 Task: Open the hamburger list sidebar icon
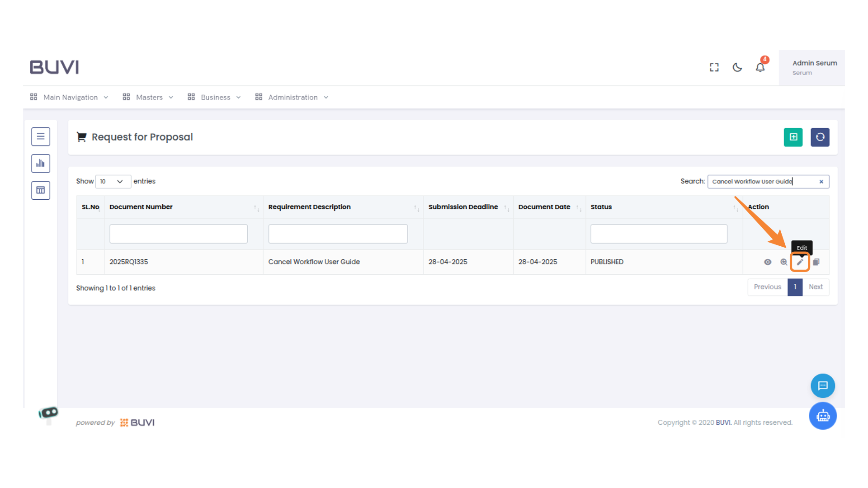click(x=41, y=136)
